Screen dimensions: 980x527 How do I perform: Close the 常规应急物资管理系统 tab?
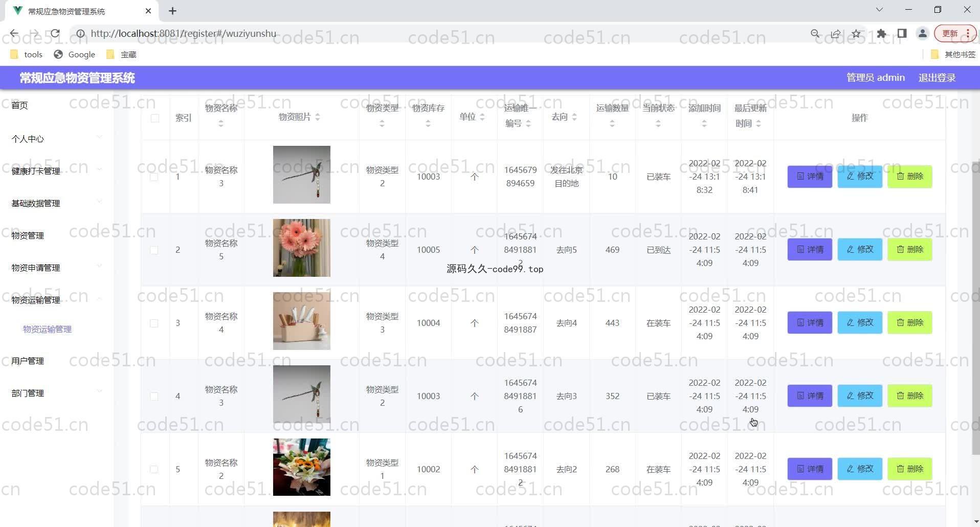point(148,11)
